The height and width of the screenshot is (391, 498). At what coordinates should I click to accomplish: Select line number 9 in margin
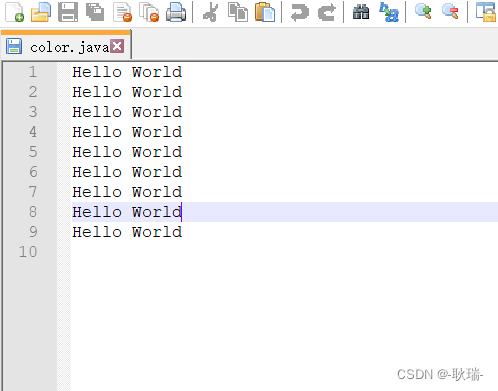tap(33, 232)
